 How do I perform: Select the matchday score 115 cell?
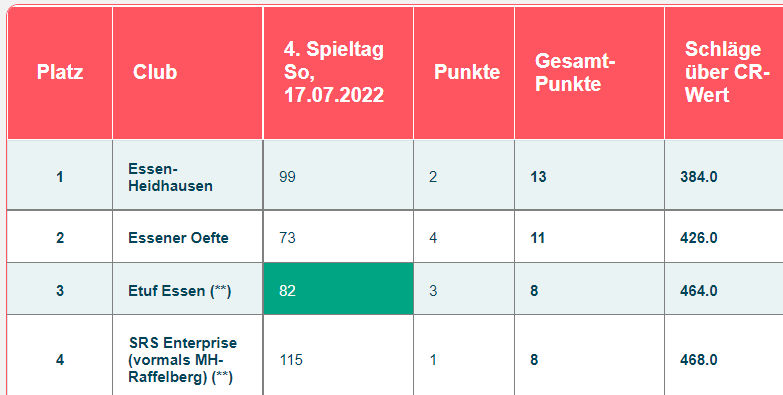click(339, 356)
